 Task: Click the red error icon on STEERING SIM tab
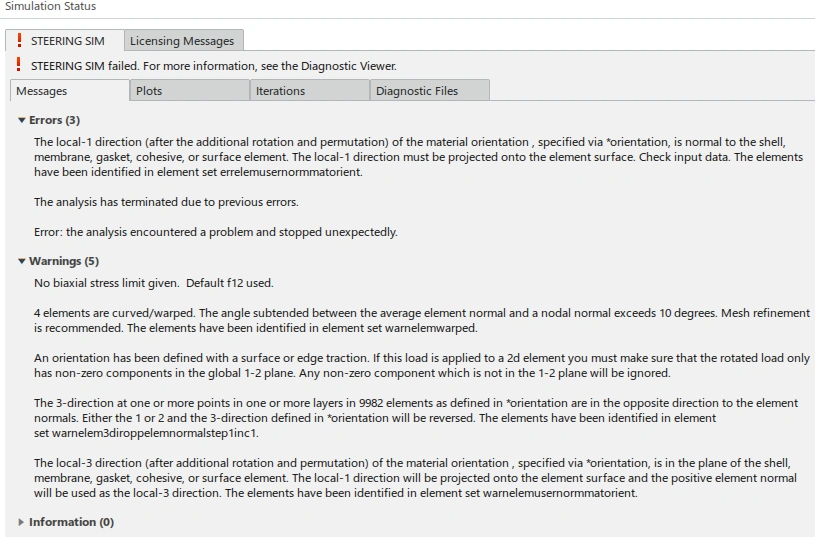(19, 41)
